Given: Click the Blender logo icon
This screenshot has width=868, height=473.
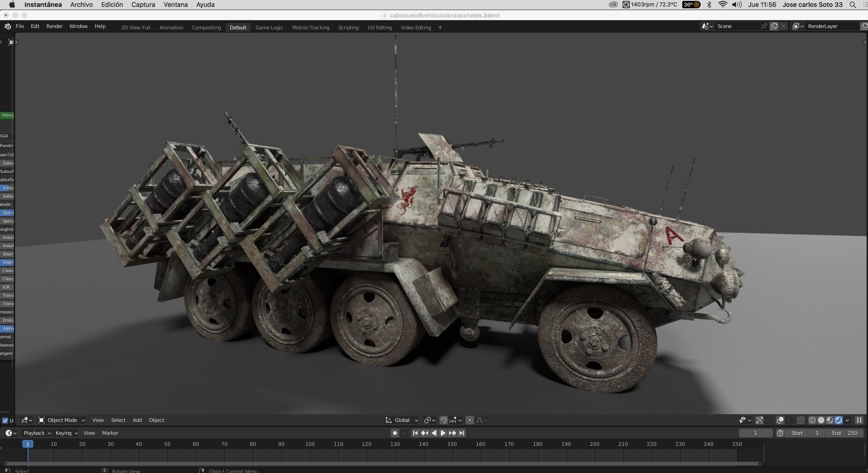Looking at the screenshot, I should pos(7,26).
